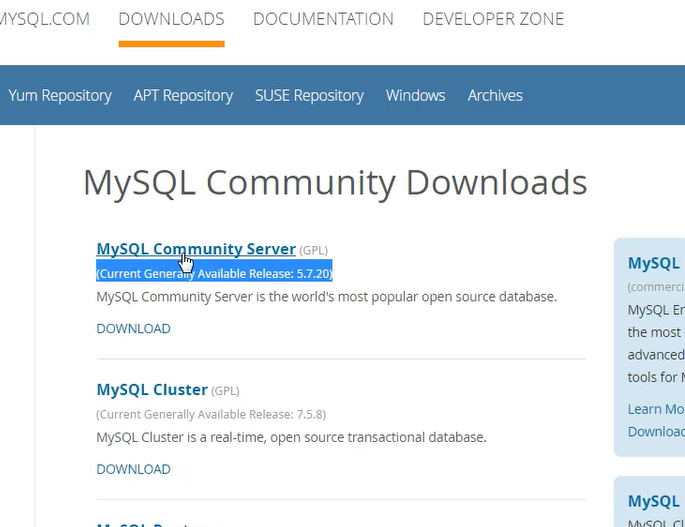Open SUSE Repository menu item
The height and width of the screenshot is (527, 685).
coord(309,95)
